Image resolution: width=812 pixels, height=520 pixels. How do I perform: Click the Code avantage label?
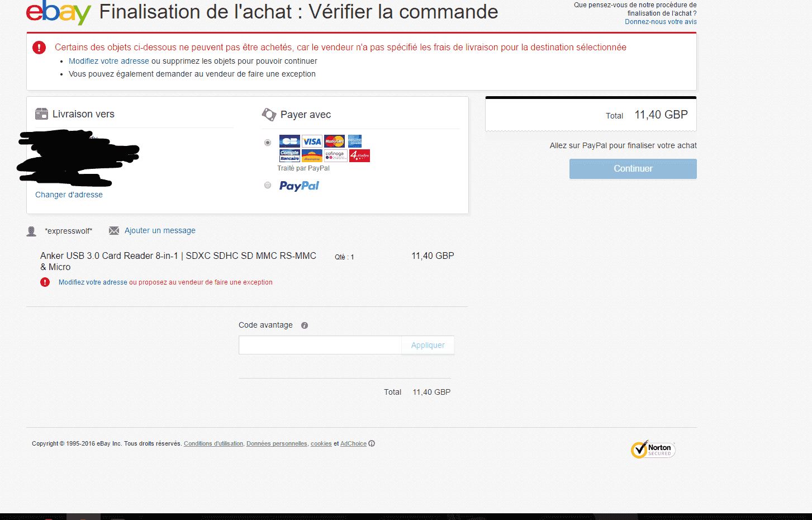click(x=265, y=325)
